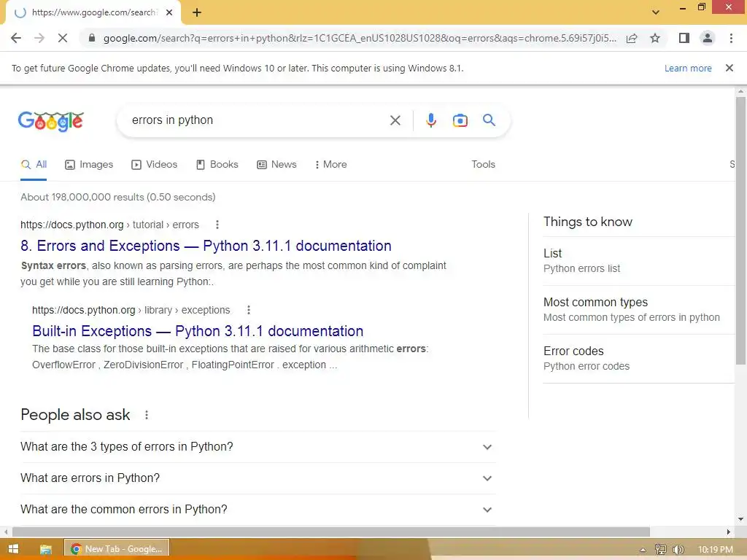This screenshot has height=560, width=747.
Task: Click the vertical scrollbar thumb
Action: pyautogui.click(x=740, y=230)
